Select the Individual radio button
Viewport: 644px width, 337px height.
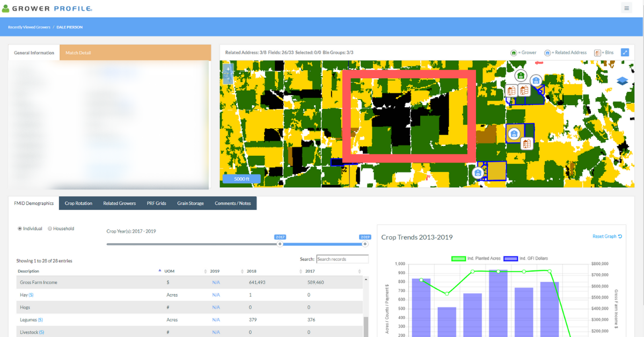pos(20,229)
